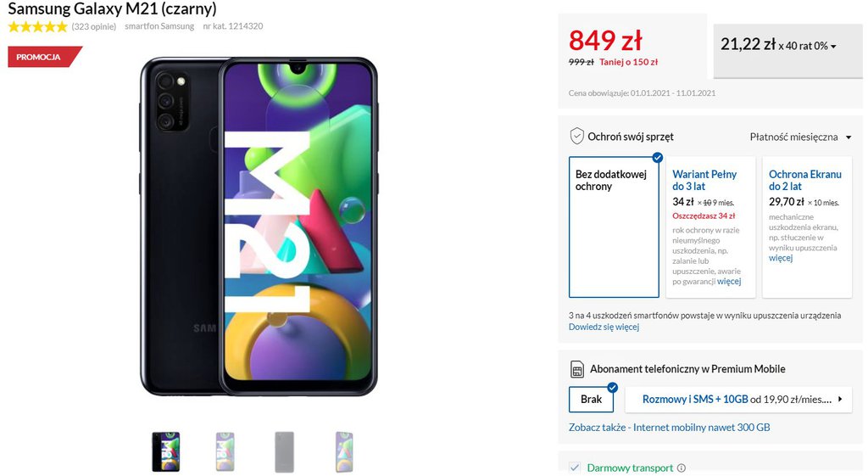Click the shield icon beside Ochroń swój sprzęt
The width and height of the screenshot is (868, 476).
[x=576, y=137]
